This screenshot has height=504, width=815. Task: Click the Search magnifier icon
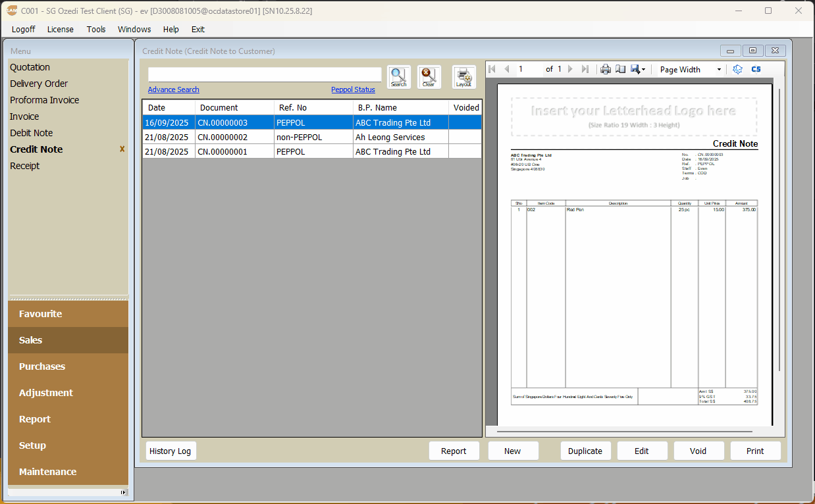[x=398, y=77]
